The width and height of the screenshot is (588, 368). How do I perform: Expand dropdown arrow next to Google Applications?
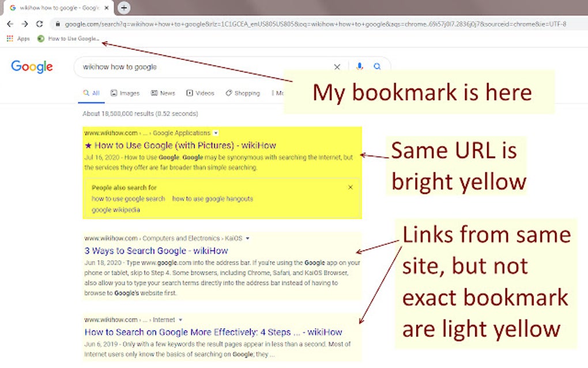[216, 133]
